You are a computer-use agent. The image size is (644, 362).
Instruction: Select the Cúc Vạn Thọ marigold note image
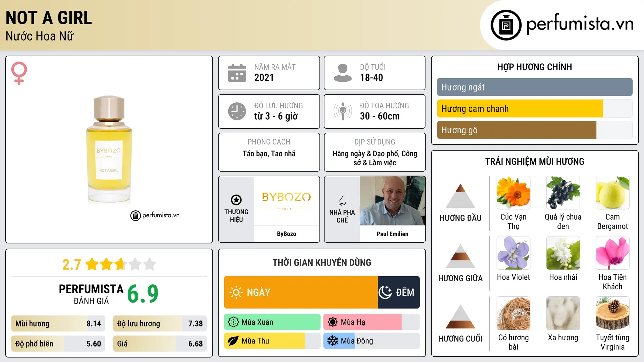tap(514, 193)
